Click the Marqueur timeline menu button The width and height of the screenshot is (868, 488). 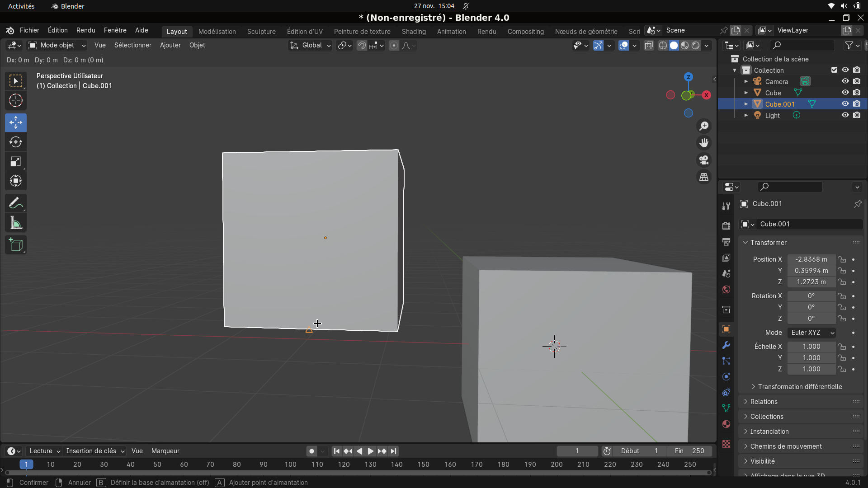(x=165, y=451)
